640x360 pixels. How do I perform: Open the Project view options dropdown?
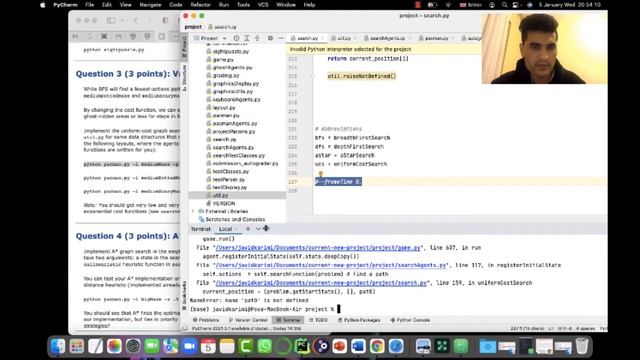(224, 38)
